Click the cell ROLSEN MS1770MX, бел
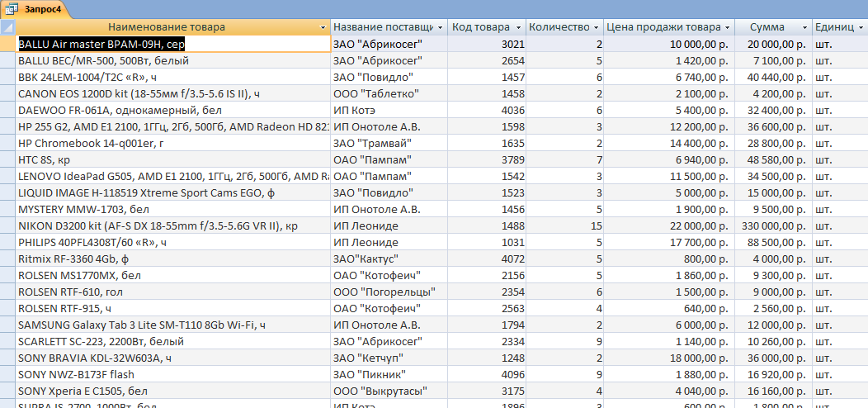Screen dimensions: 868x408 (x=173, y=276)
